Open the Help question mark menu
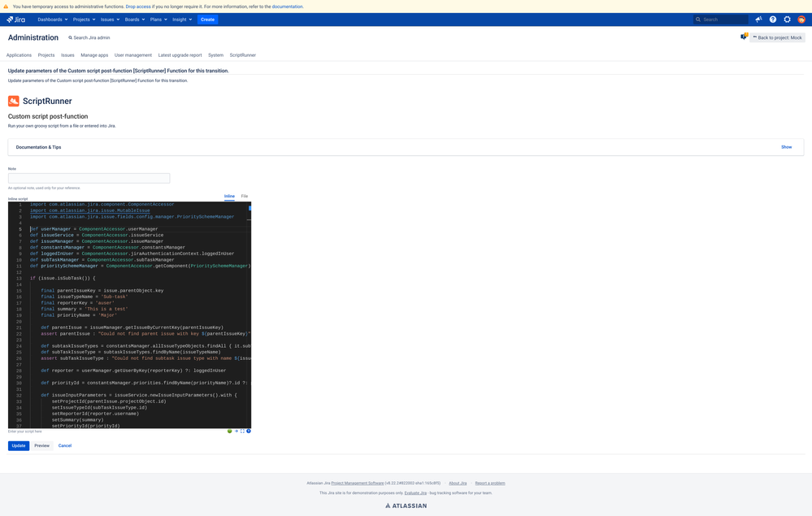This screenshot has height=516, width=812. click(x=773, y=20)
